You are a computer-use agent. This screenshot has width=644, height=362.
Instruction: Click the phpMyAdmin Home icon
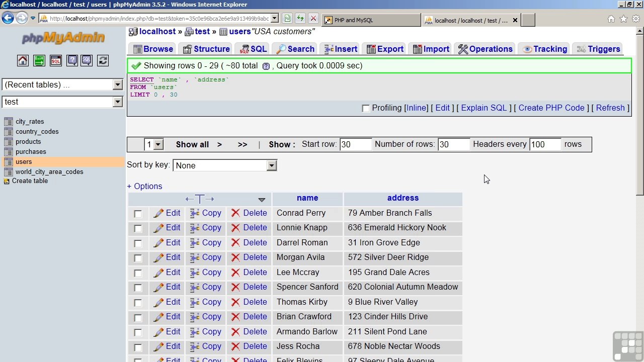tap(23, 60)
